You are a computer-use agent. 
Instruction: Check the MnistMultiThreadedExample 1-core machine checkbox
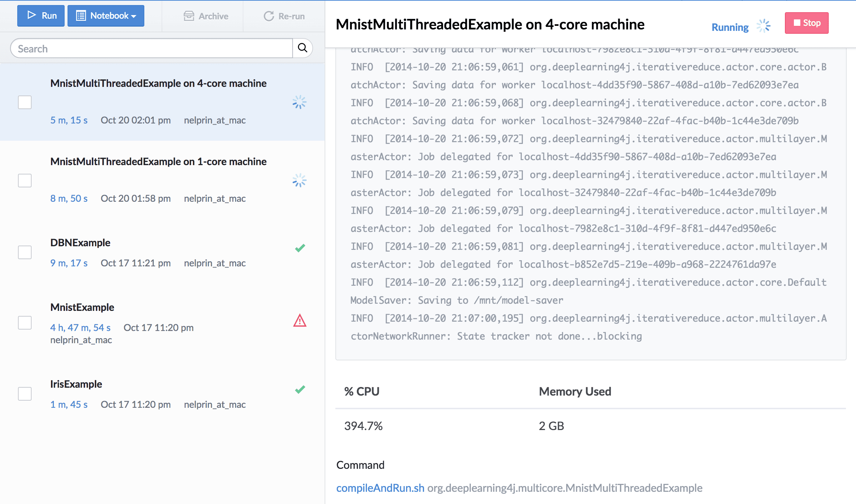click(x=25, y=181)
